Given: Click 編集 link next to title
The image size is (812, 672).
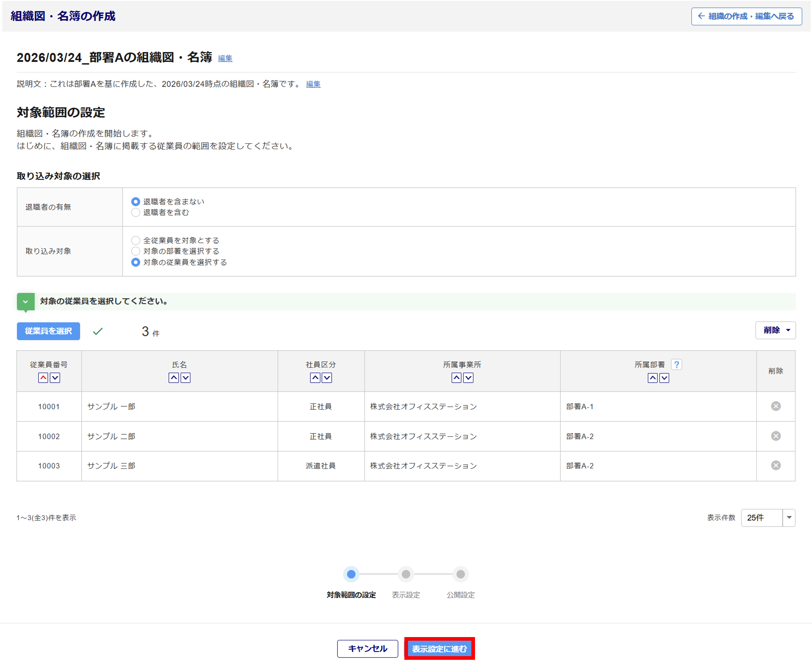Looking at the screenshot, I should tap(225, 59).
